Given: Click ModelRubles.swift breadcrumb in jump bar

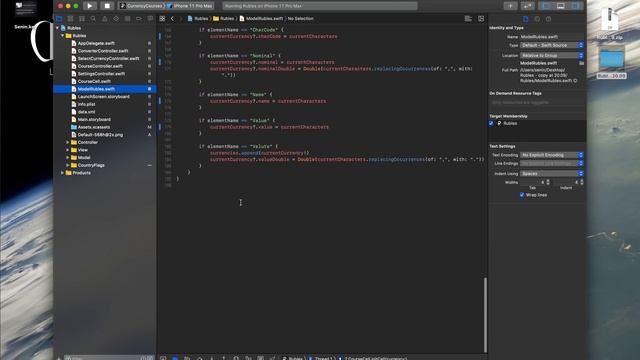Looking at the screenshot, I should click(x=261, y=18).
